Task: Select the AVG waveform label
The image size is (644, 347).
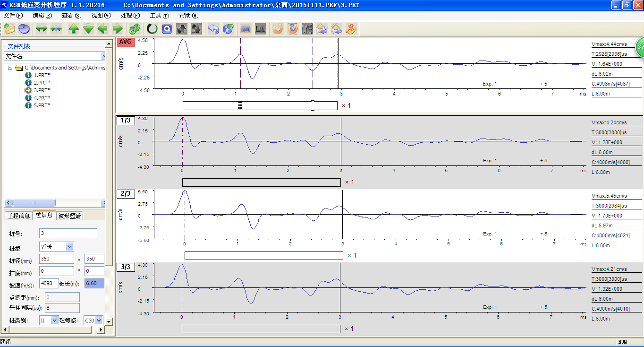Action: pyautogui.click(x=126, y=42)
